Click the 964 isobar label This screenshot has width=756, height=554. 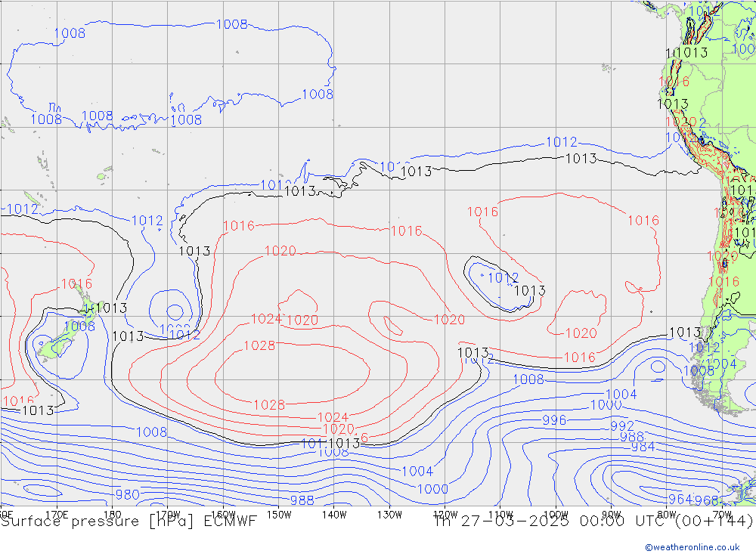tap(680, 499)
